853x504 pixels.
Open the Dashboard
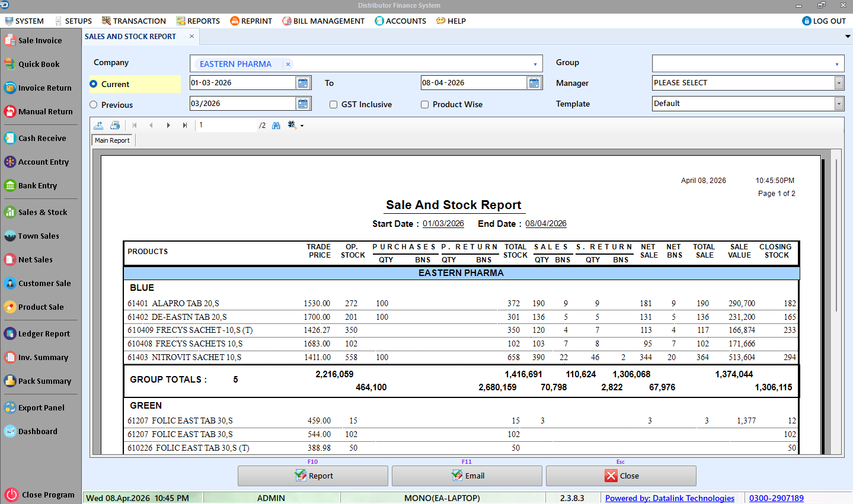31,431
